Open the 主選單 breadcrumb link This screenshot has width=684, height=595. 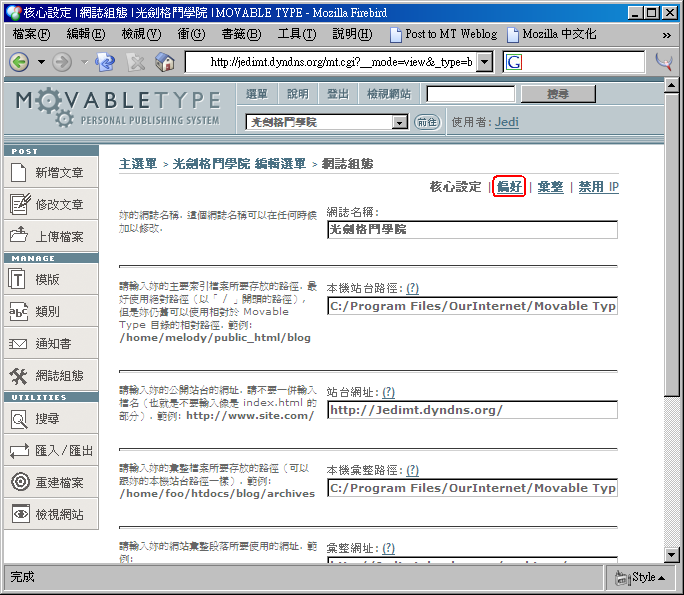(138, 164)
